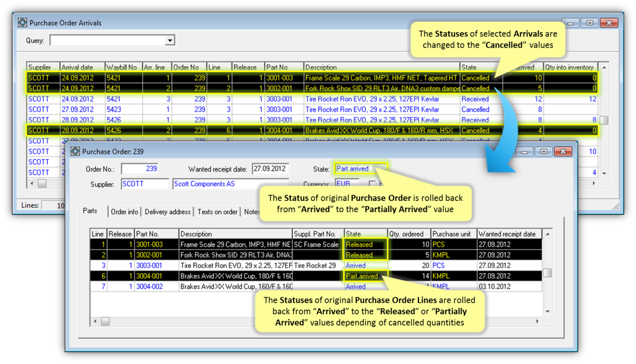636x364 pixels.
Task: Select arrival description 'Fork Rock Shox SID 29 RLT3 Air'
Action: coord(382,89)
